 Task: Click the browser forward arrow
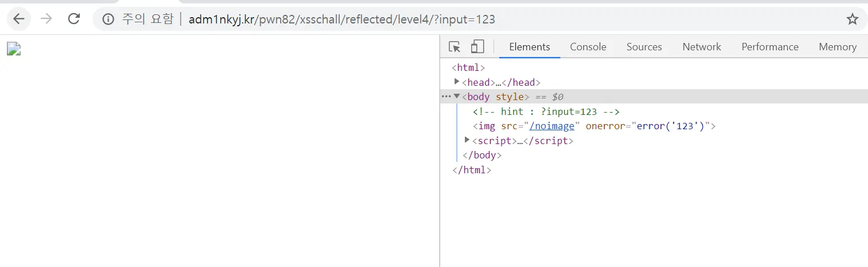coord(46,19)
